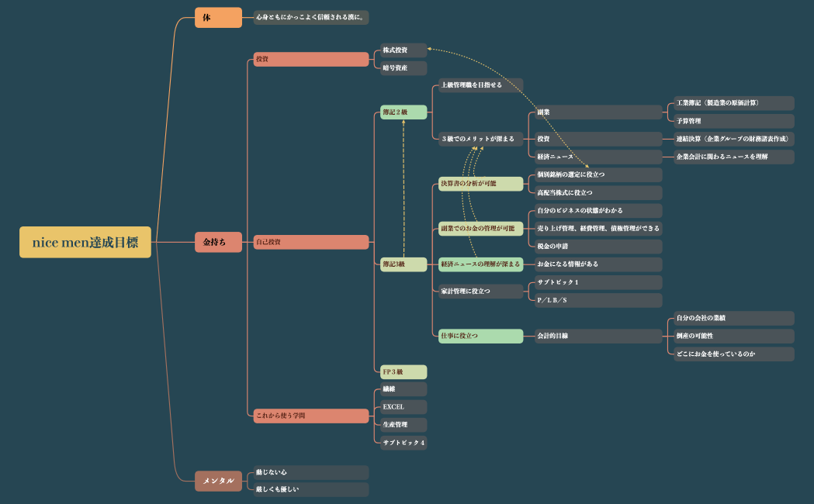The height and width of the screenshot is (504, 814).
Task: Click the '会計的目線' node
Action: 598,336
